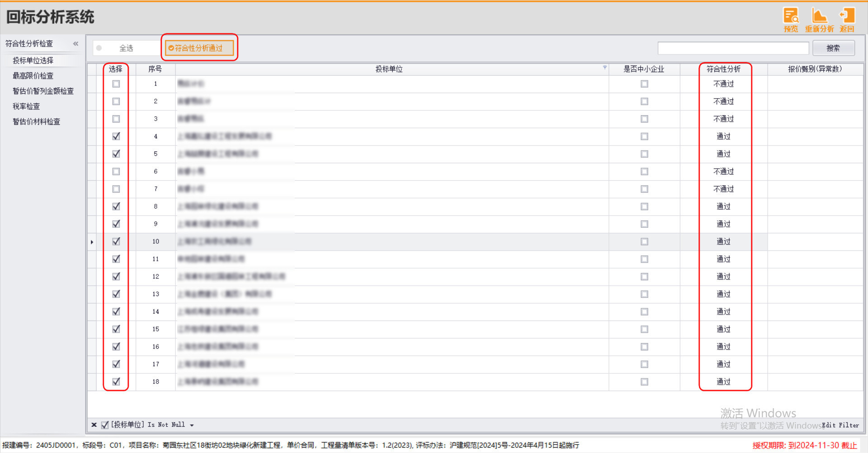Click the Edit Filter button
Viewport: 868px width, 453px height.
coord(840,425)
